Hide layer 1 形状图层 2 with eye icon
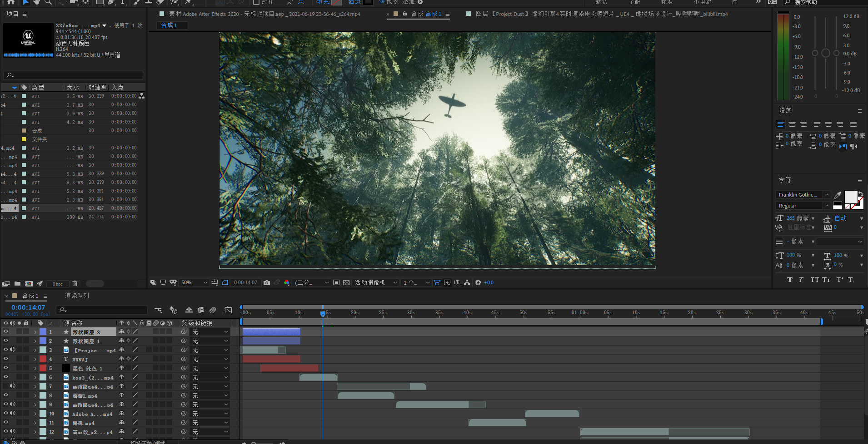Screen dimensions: 868x444 click(6, 332)
